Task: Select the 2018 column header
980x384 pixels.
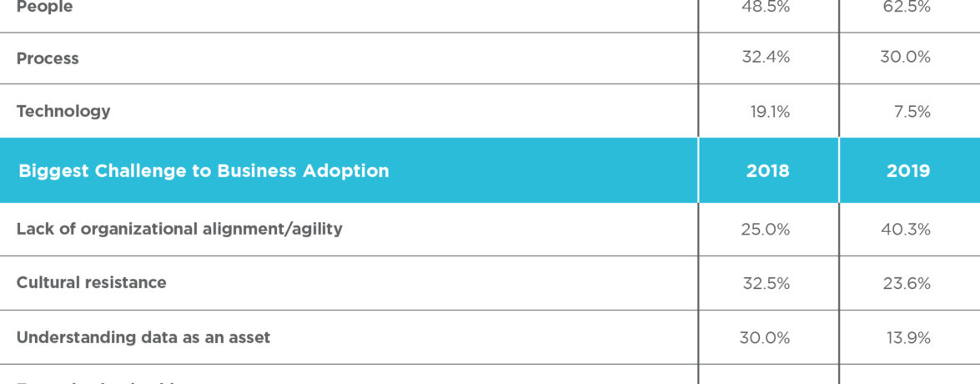Action: (x=768, y=171)
